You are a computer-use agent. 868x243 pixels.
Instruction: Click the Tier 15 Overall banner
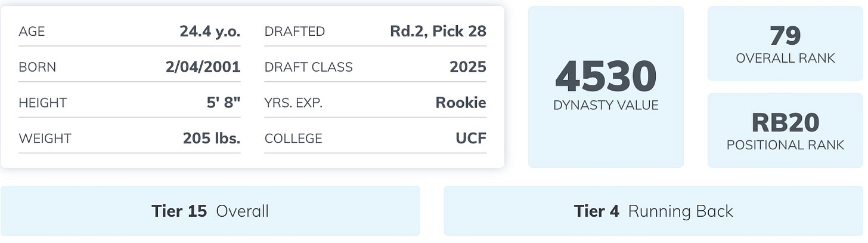(210, 211)
